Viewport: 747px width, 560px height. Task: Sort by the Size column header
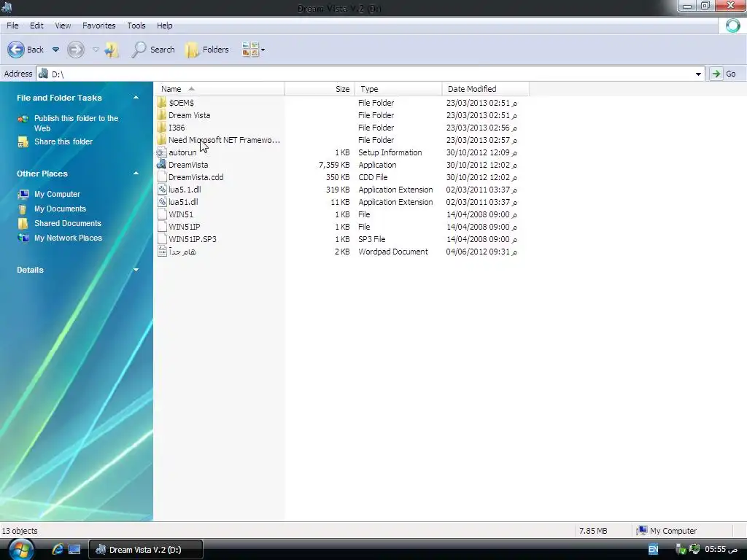(x=320, y=89)
